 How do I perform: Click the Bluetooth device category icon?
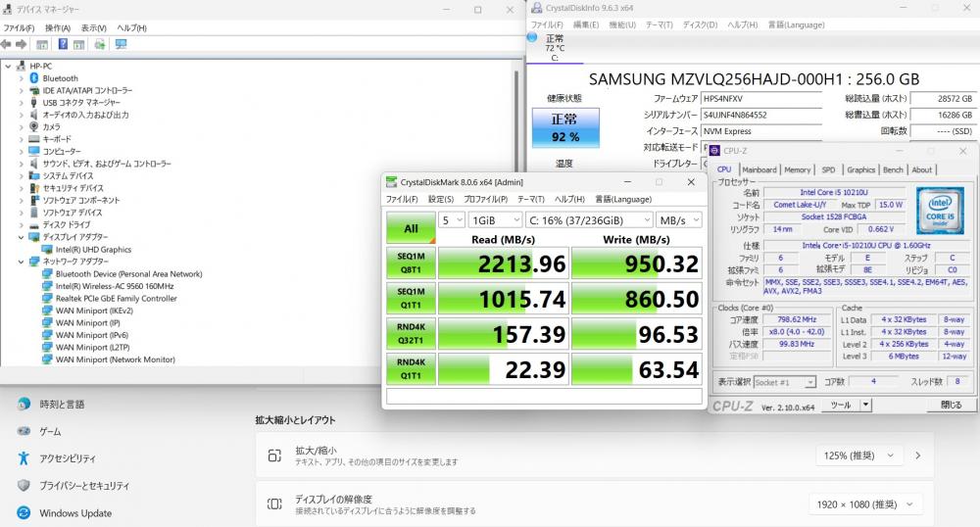[x=34, y=78]
